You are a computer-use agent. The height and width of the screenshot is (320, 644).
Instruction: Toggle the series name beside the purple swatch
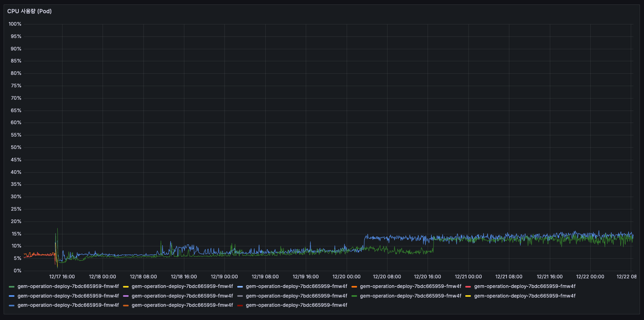click(182, 296)
